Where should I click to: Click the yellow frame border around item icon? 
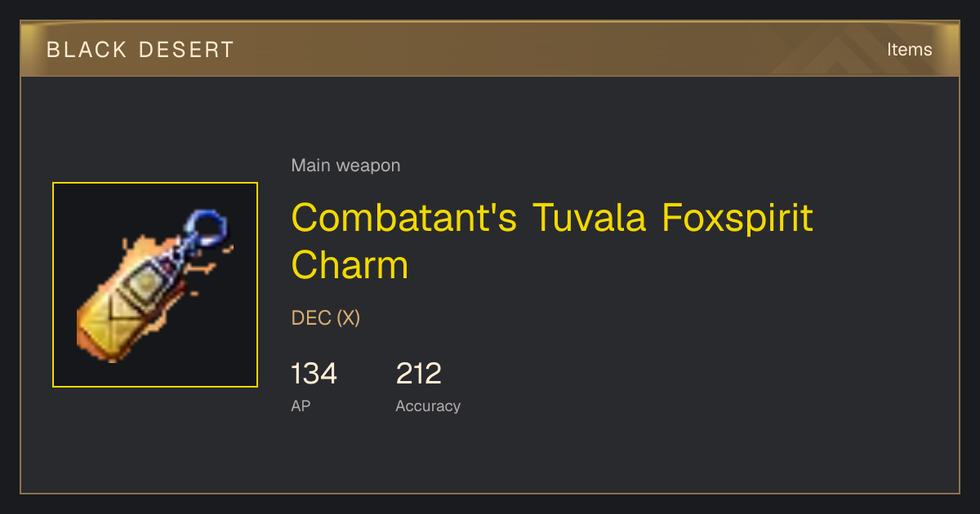pos(155,184)
